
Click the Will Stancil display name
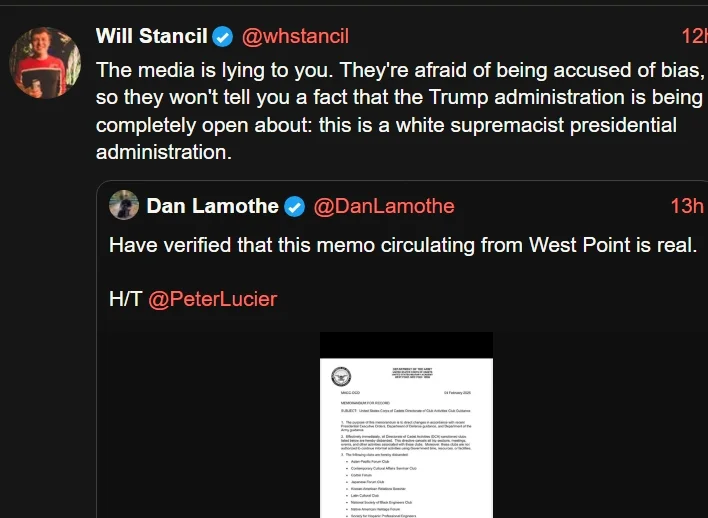[x=151, y=37]
